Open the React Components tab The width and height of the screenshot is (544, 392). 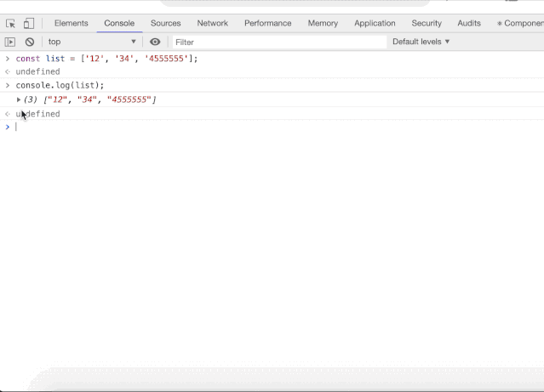(x=521, y=23)
